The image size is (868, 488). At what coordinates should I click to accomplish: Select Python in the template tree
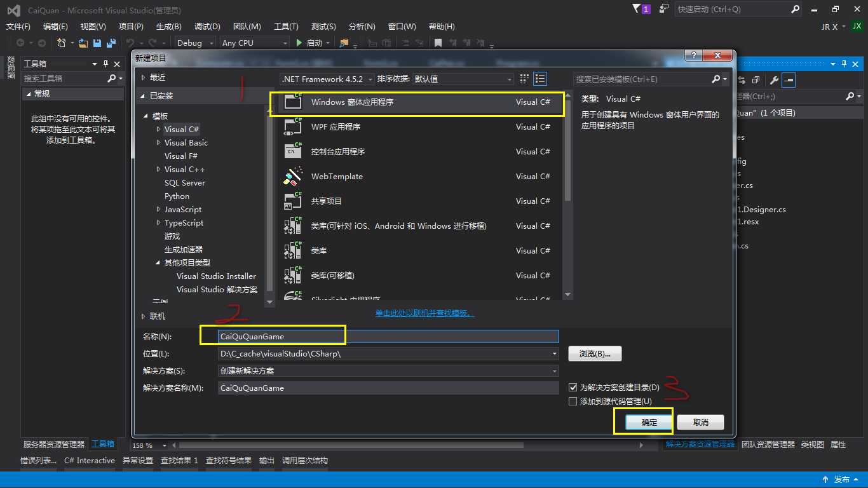[177, 196]
